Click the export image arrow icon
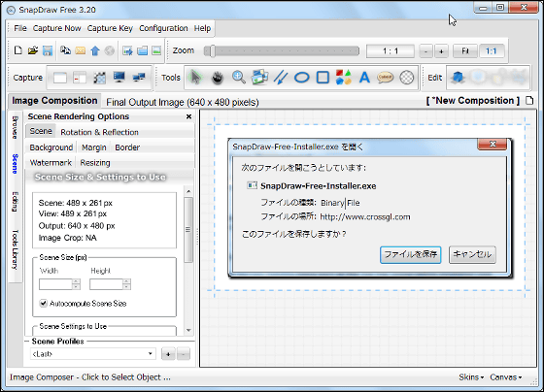Screen dimensions: 544x392 point(127,51)
